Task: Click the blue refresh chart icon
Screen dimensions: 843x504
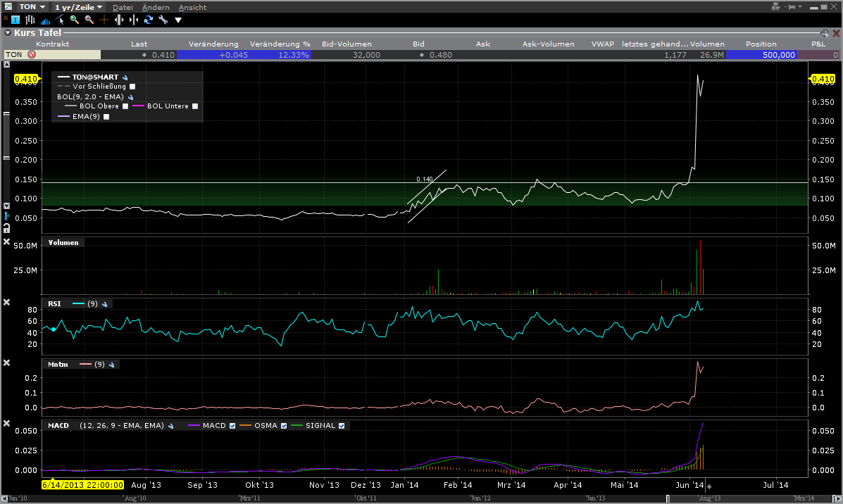Action: 149,20
